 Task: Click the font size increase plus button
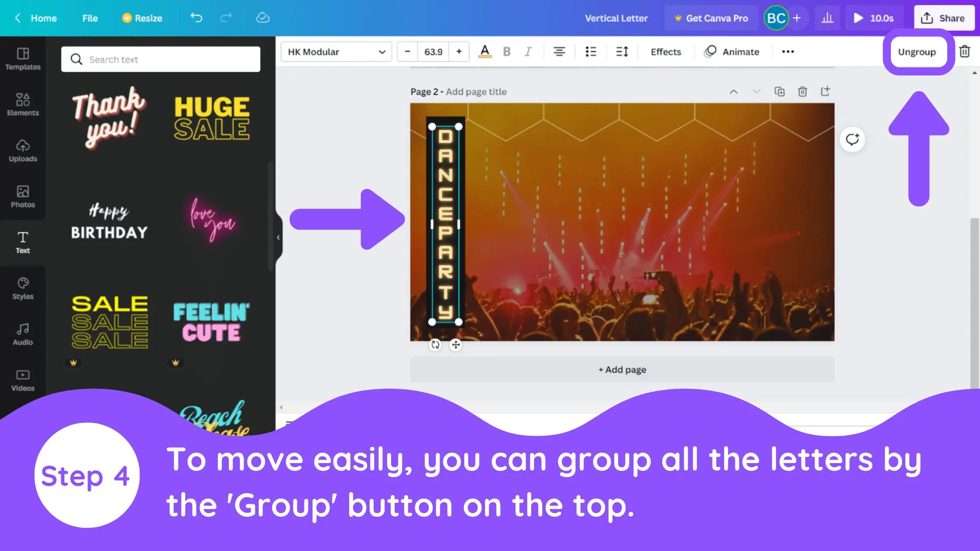tap(458, 52)
